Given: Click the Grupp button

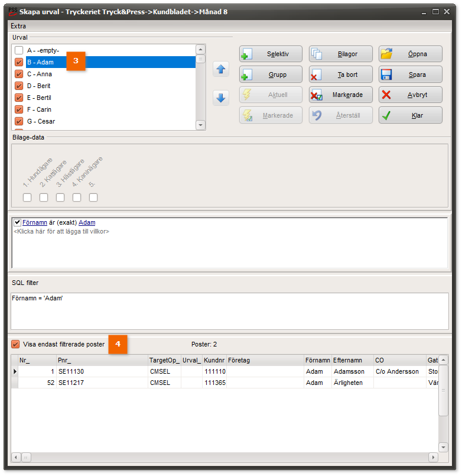Looking at the screenshot, I should coord(271,75).
